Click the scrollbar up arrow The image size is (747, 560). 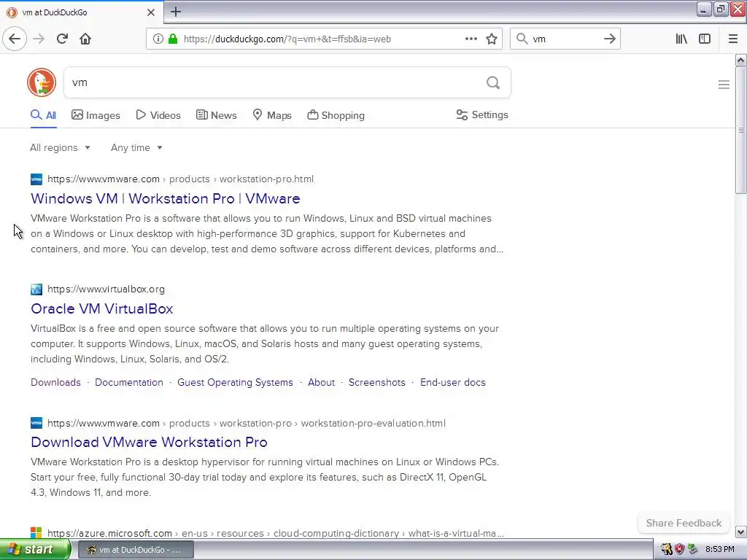pos(740,60)
